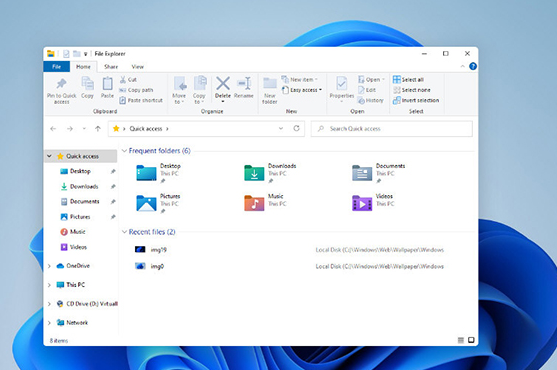Click the quick toolbar properties icon
Viewport: 557px width, 370px height.
click(66, 54)
